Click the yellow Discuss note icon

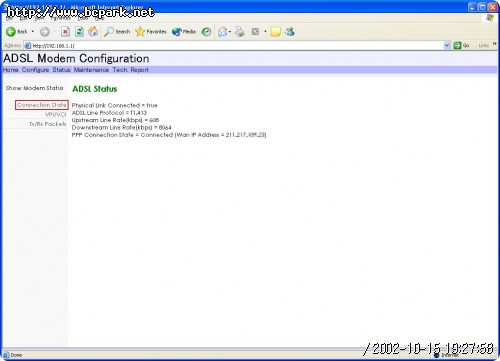[x=275, y=32]
